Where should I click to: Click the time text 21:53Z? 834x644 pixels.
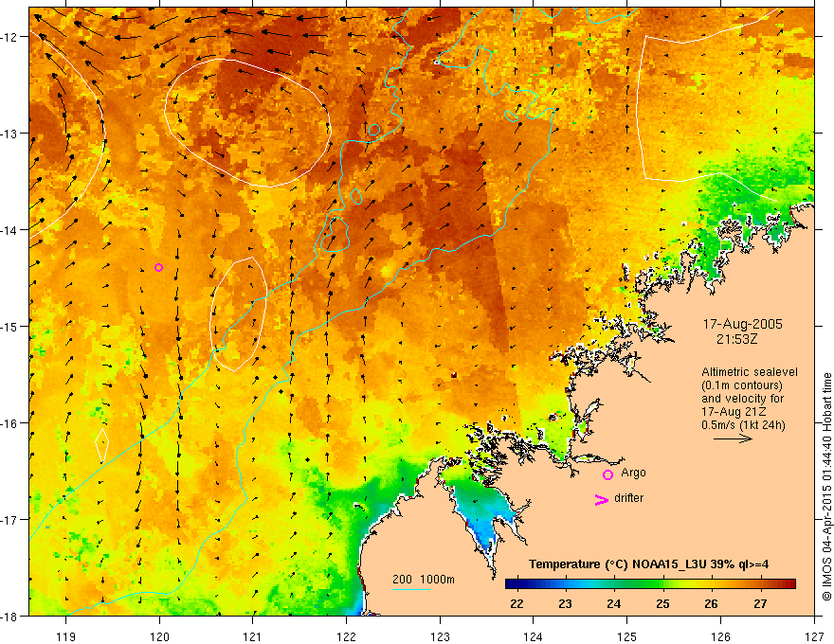tap(736, 338)
